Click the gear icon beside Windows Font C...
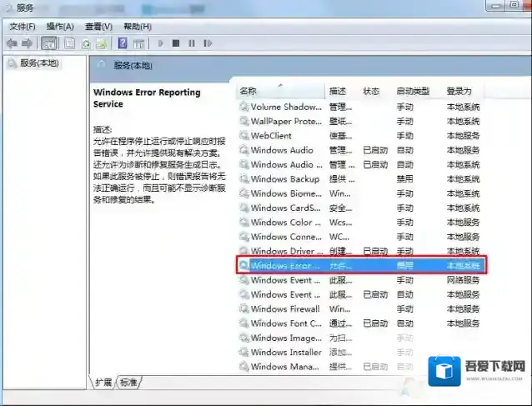Viewport: 532px width, 406px height. (244, 323)
